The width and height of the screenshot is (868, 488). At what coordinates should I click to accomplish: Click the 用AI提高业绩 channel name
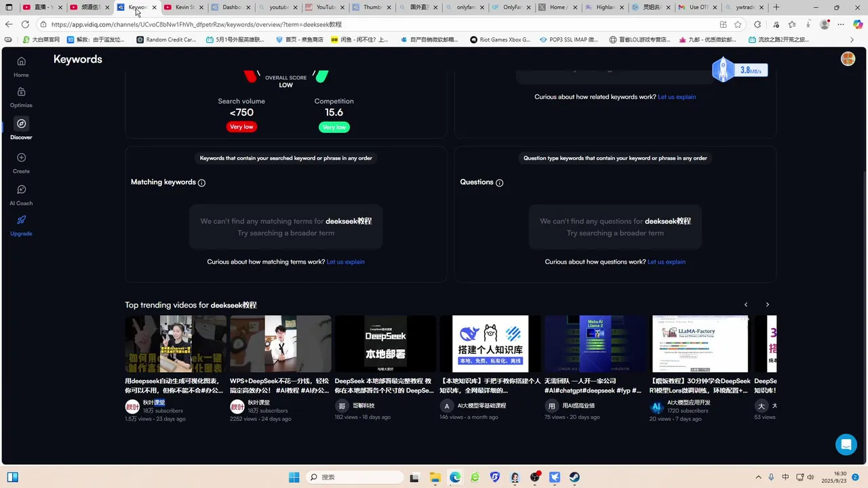tap(578, 405)
